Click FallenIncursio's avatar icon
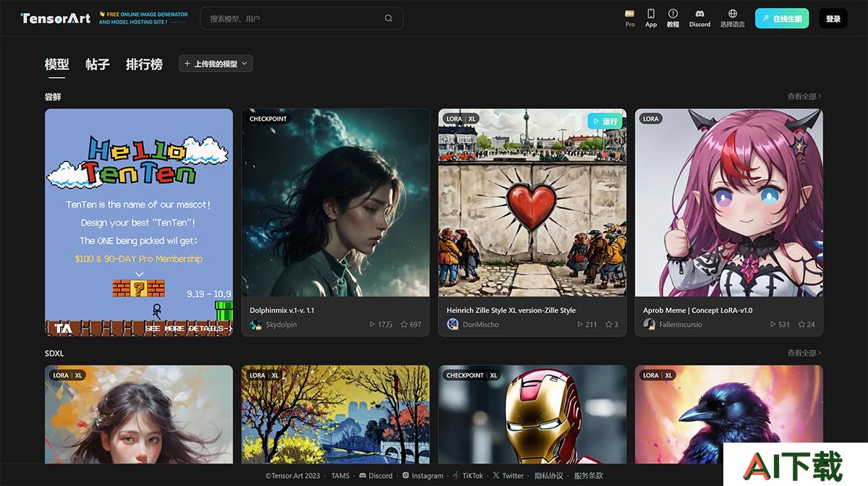The height and width of the screenshot is (486, 868). pyautogui.click(x=650, y=325)
